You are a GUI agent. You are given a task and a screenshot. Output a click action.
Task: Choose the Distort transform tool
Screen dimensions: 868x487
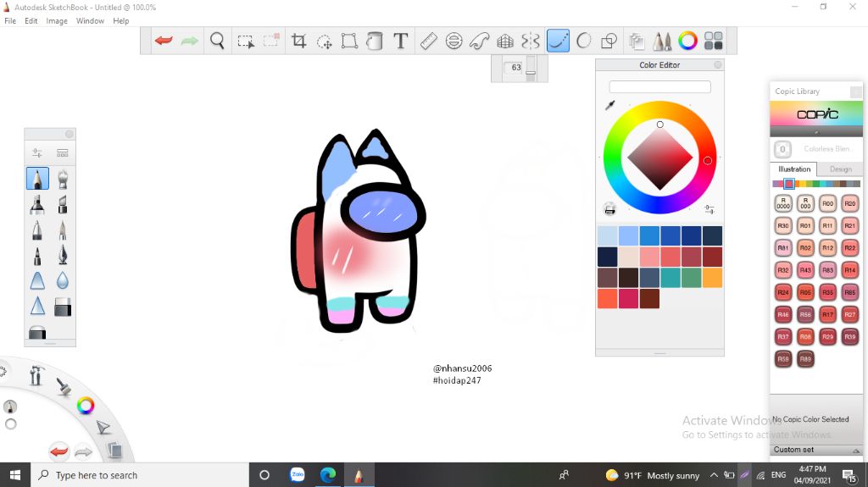pos(349,41)
